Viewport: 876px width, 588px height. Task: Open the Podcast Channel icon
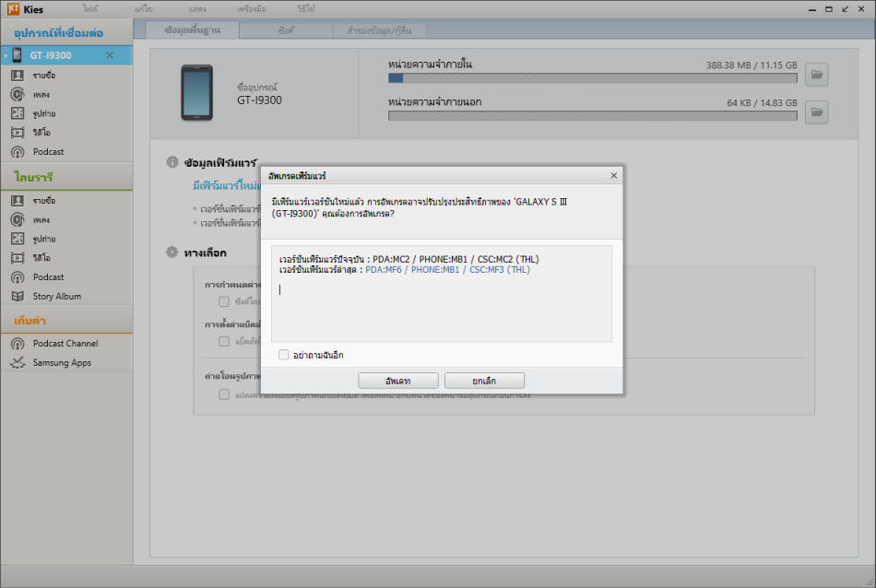pos(18,344)
